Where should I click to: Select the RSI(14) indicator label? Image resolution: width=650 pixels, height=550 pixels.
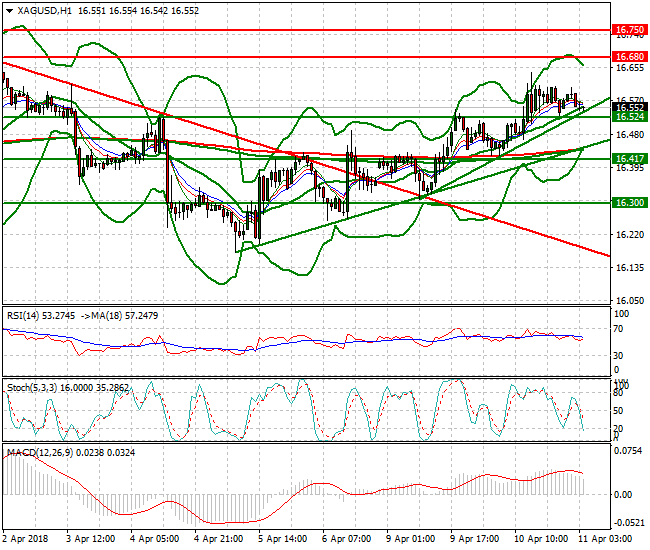click(23, 316)
